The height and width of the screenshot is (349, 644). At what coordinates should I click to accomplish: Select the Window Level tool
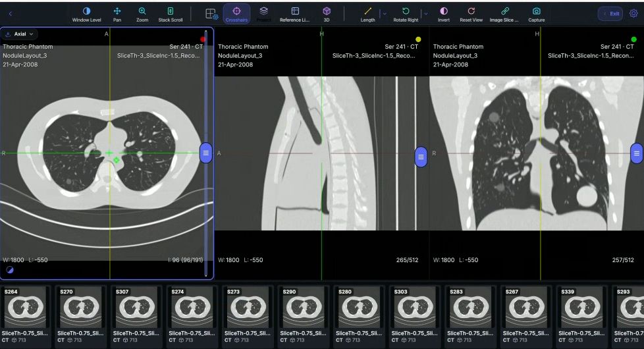[86, 14]
